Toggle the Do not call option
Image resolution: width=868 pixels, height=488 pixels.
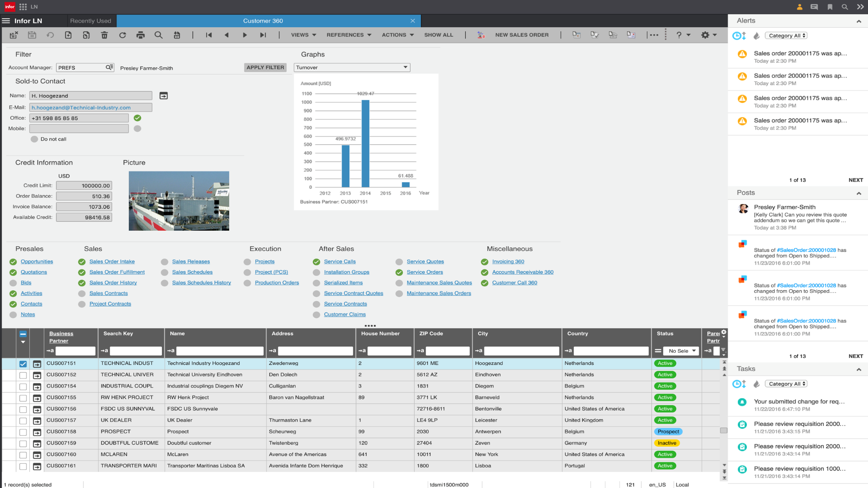pos(34,139)
